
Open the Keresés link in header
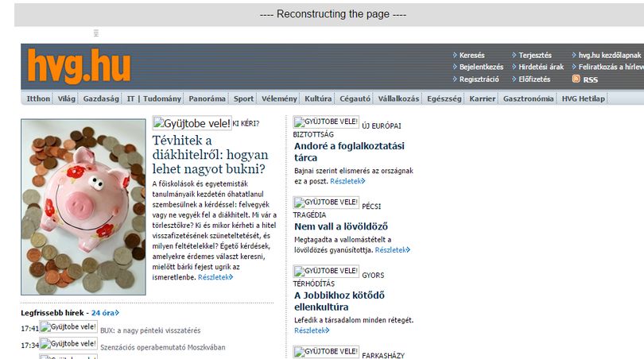click(x=471, y=55)
